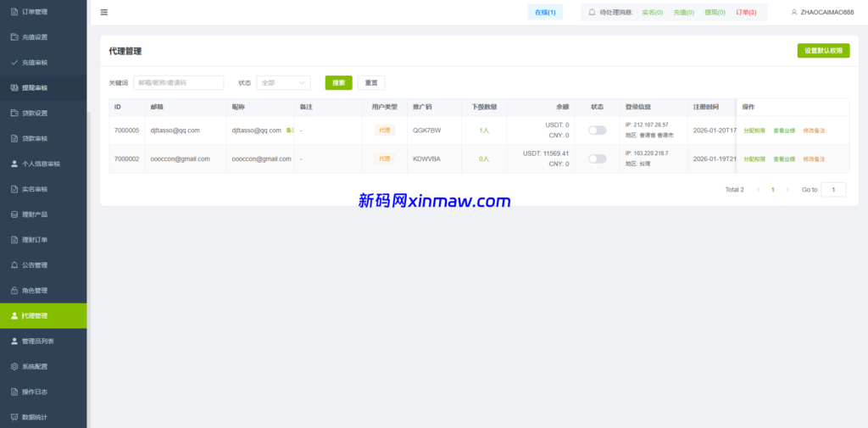Click the 用户类型 column header
The height and width of the screenshot is (428, 868).
[x=385, y=107]
